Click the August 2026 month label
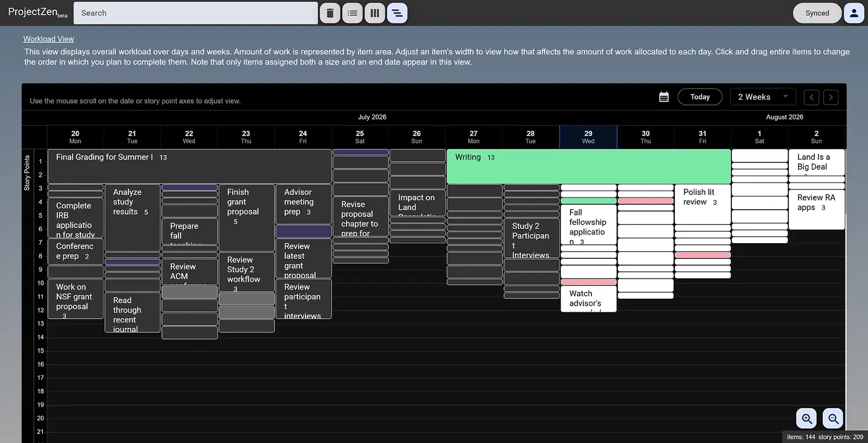 [x=785, y=117]
